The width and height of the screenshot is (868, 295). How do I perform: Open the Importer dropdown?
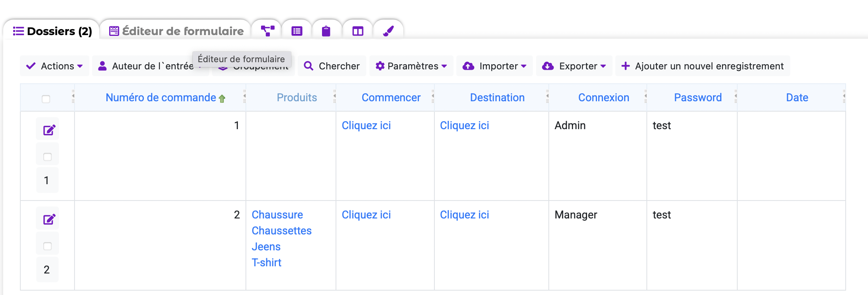[x=495, y=66]
